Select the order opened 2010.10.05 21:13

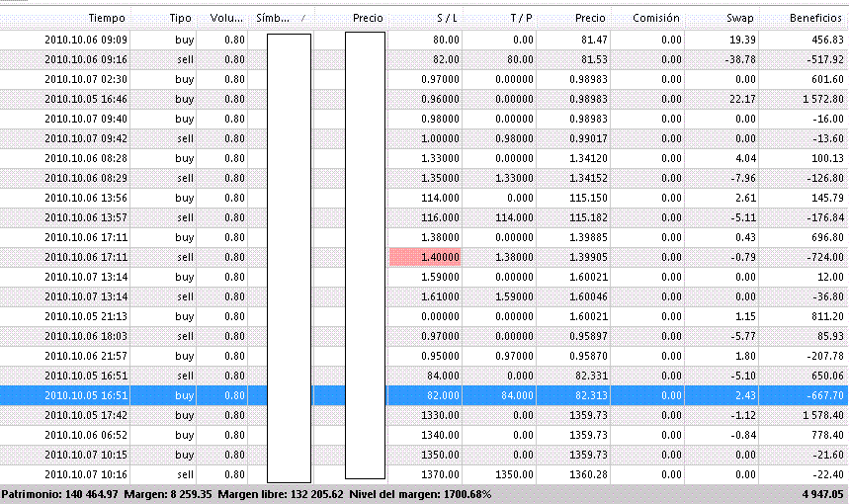coord(86,316)
